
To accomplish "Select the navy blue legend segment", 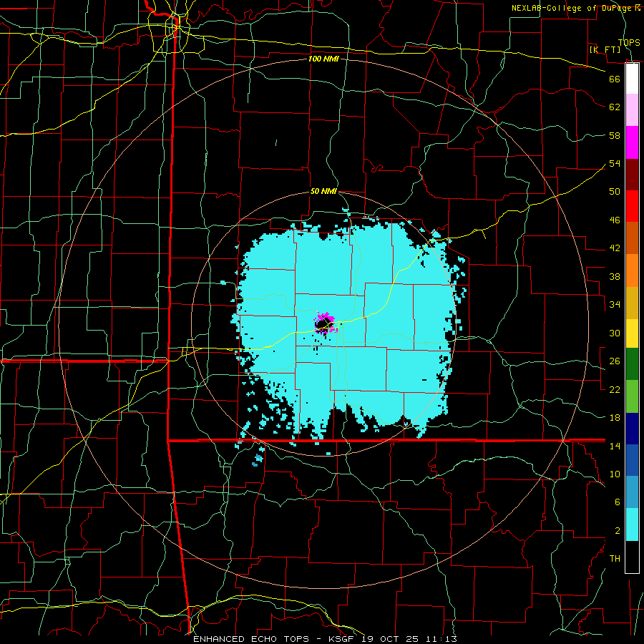I will pyautogui.click(x=632, y=429).
